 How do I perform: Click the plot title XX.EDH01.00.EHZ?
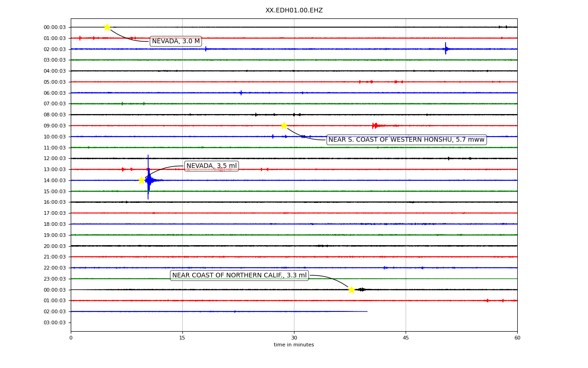[x=294, y=10]
